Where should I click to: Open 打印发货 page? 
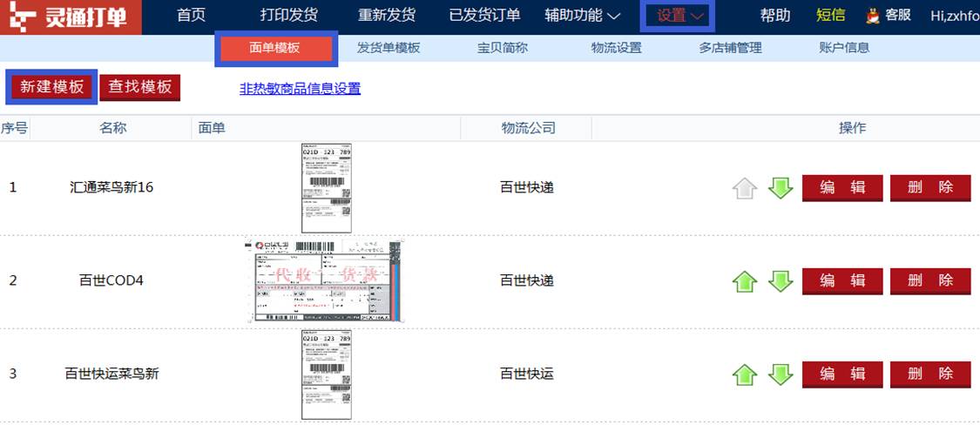click(x=288, y=16)
